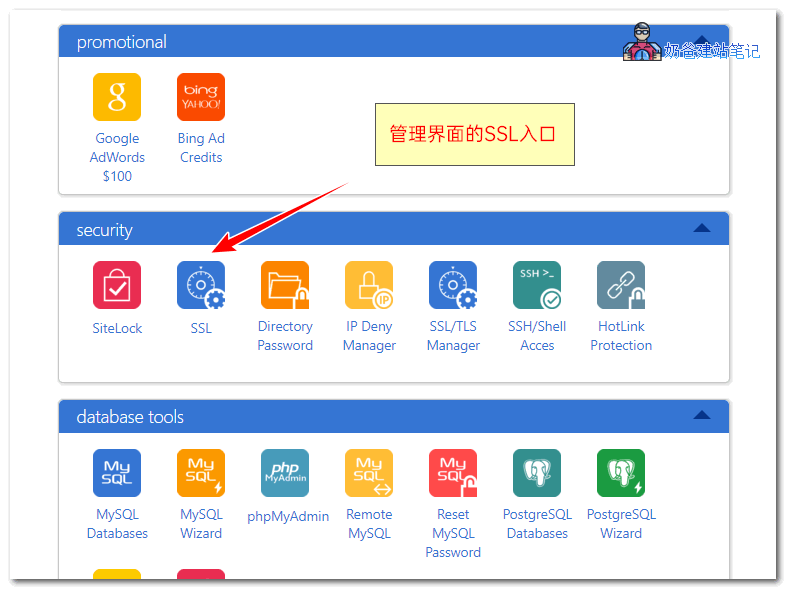Open the PostgreSQL Databases icon
This screenshot has width=787, height=590.
[x=537, y=473]
